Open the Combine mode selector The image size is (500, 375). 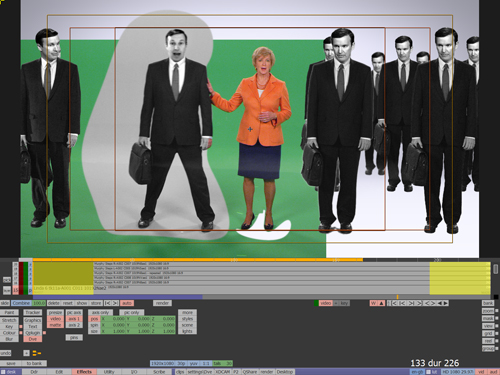pos(21,303)
